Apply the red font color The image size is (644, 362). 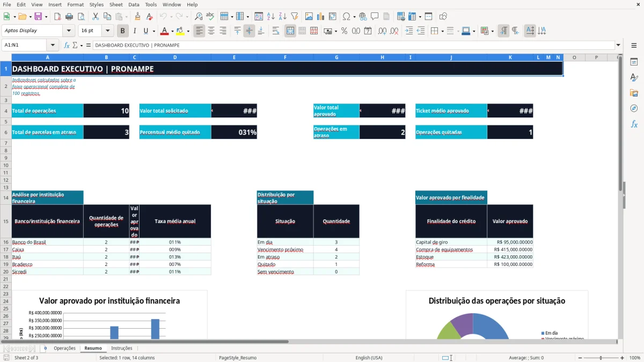point(165,31)
